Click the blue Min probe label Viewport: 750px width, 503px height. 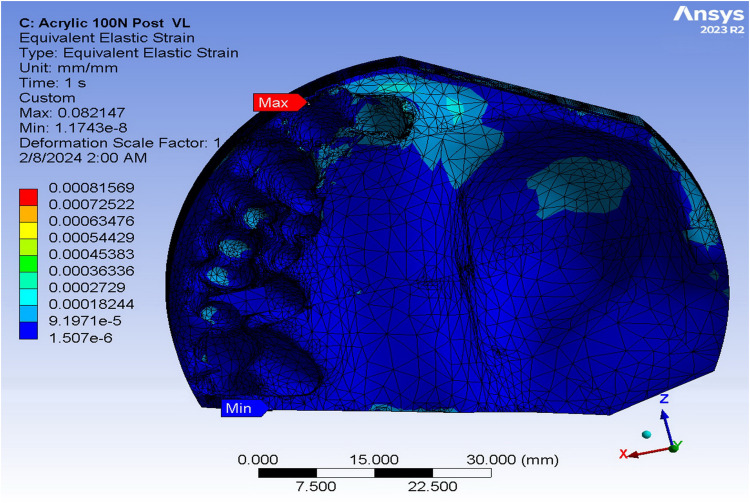[243, 408]
